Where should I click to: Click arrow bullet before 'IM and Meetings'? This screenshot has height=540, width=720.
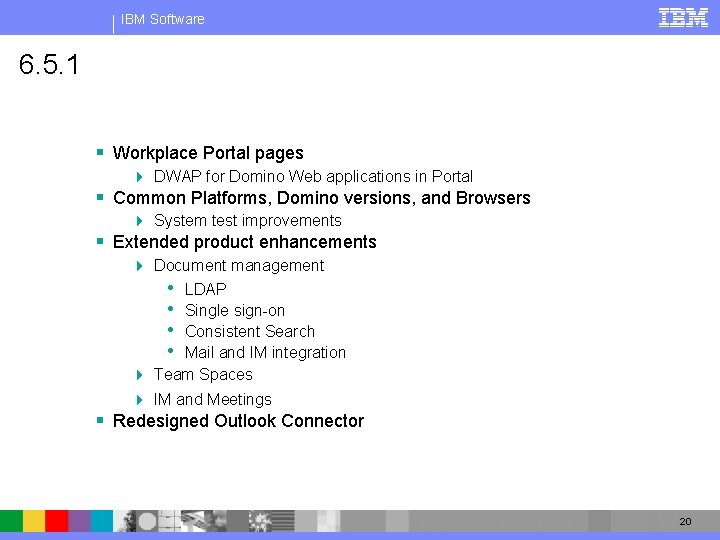pyautogui.click(x=140, y=400)
